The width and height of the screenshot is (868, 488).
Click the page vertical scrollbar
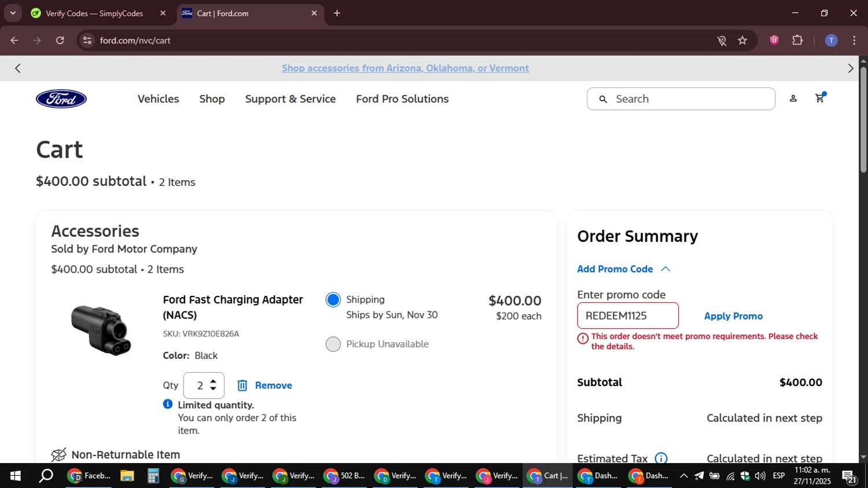[x=863, y=119]
